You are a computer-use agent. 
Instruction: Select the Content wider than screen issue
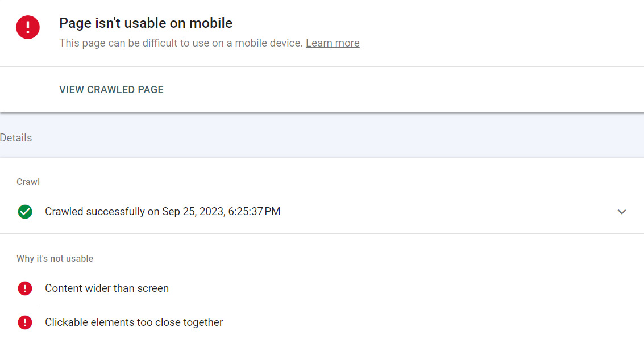tap(107, 288)
